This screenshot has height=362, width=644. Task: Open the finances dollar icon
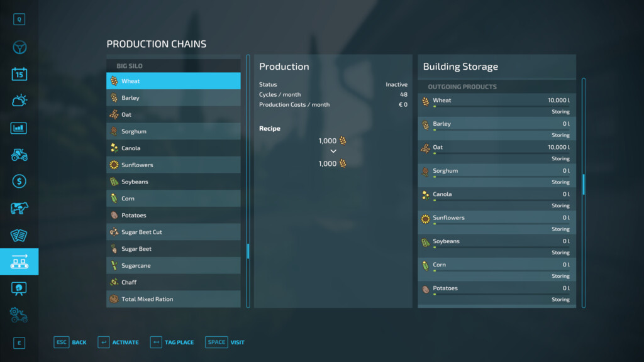[19, 182]
